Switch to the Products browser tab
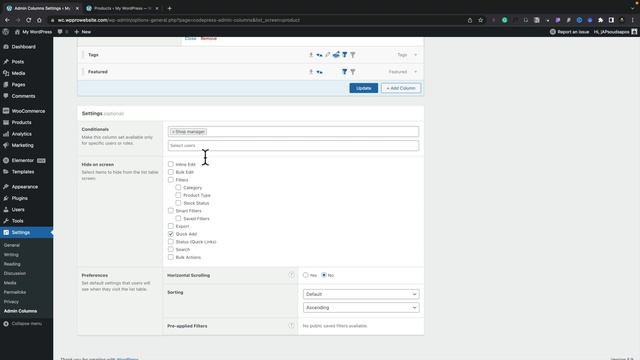Viewport: 640px width, 360px height. [122, 8]
